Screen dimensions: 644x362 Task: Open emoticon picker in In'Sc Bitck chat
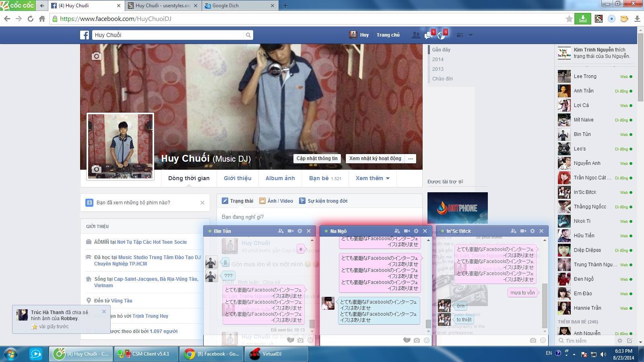point(543,340)
